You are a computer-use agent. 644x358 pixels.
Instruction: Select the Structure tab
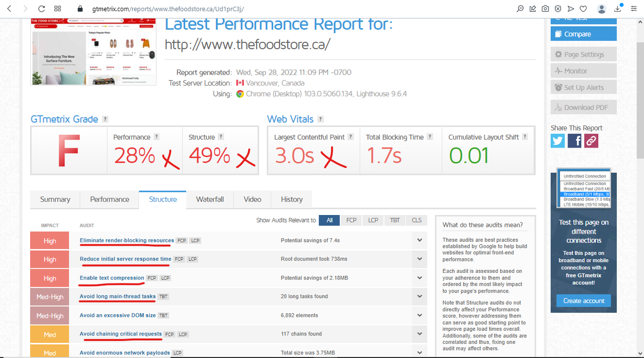point(163,199)
